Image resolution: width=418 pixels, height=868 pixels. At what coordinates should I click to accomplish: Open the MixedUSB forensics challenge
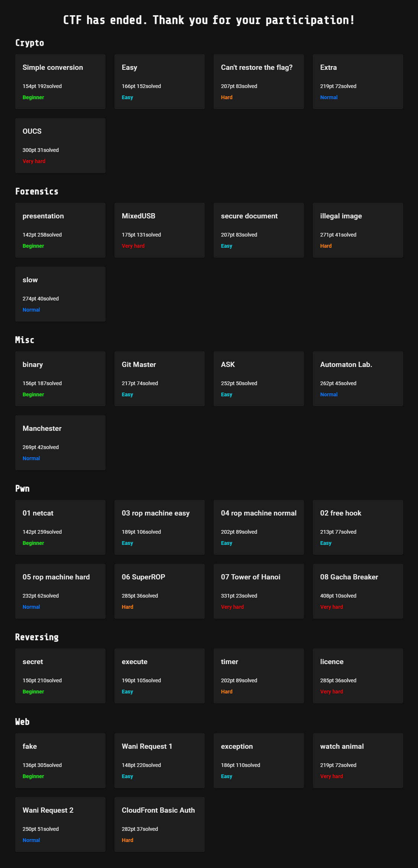pyautogui.click(x=159, y=230)
